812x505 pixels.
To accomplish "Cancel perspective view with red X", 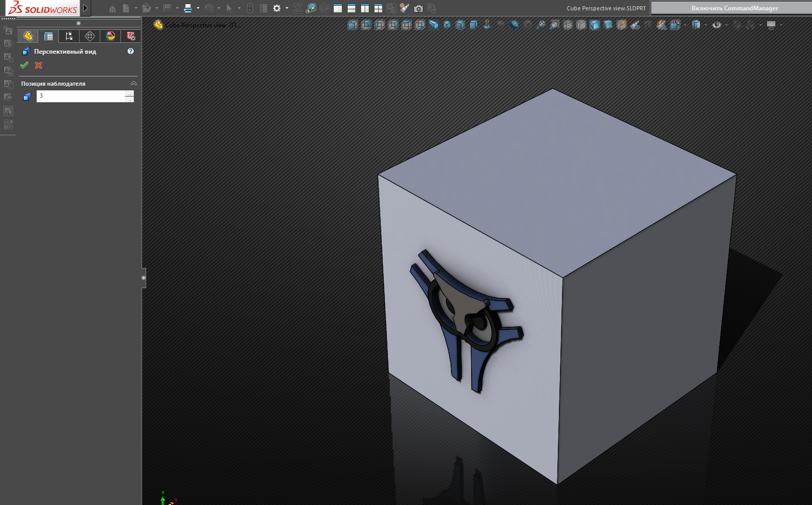I will tap(39, 65).
